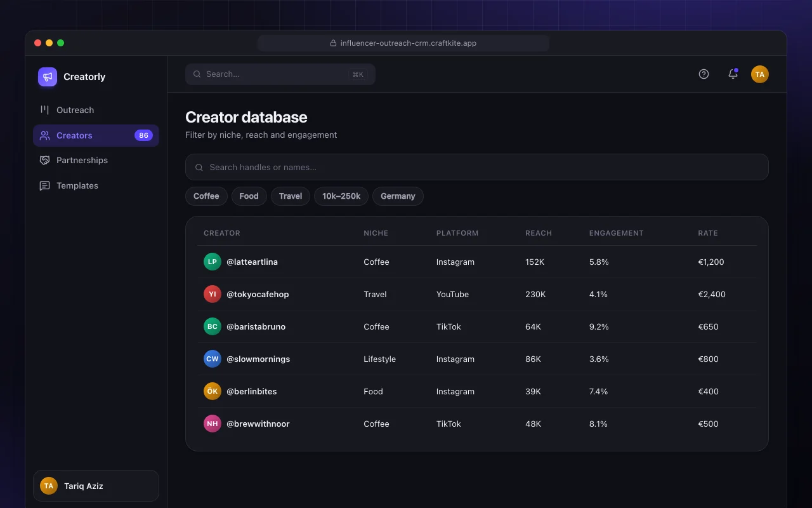This screenshot has height=508, width=812.
Task: Open the Partnerships sidebar item
Action: point(96,160)
